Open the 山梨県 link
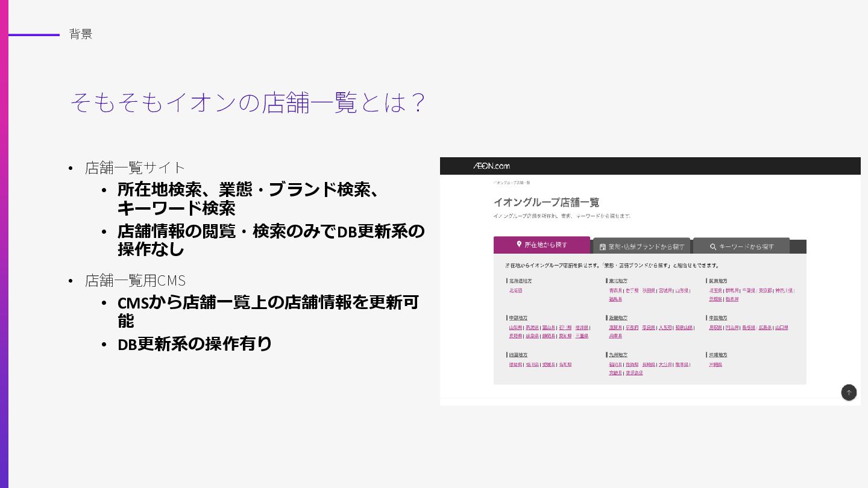Screen dimensions: 868x488 pyautogui.click(x=515, y=328)
